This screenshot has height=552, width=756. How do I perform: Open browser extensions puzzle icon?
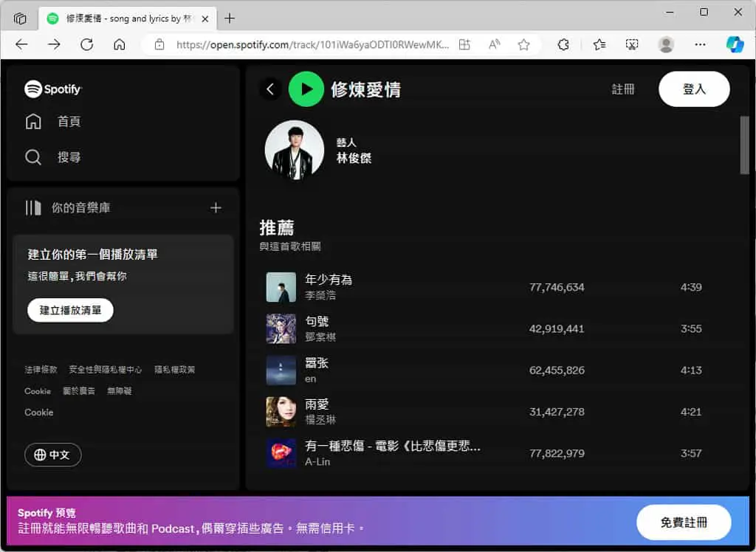click(x=563, y=45)
